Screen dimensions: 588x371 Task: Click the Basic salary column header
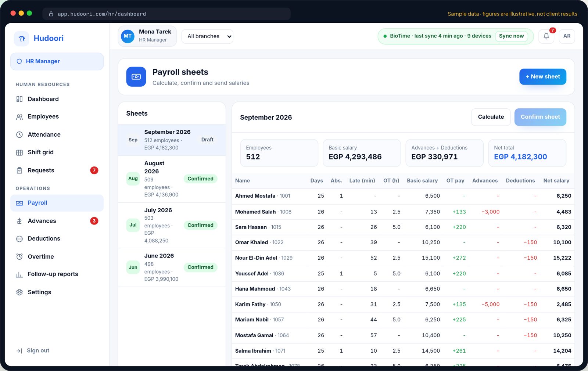(x=422, y=181)
